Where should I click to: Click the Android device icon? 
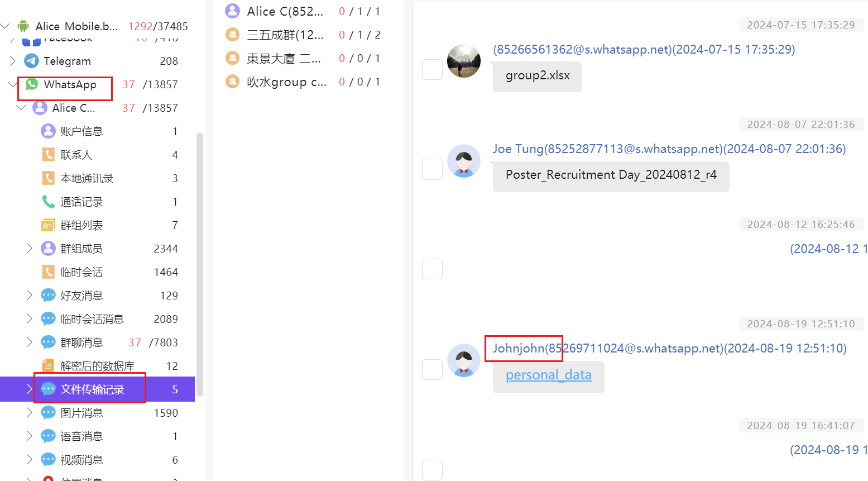23,26
